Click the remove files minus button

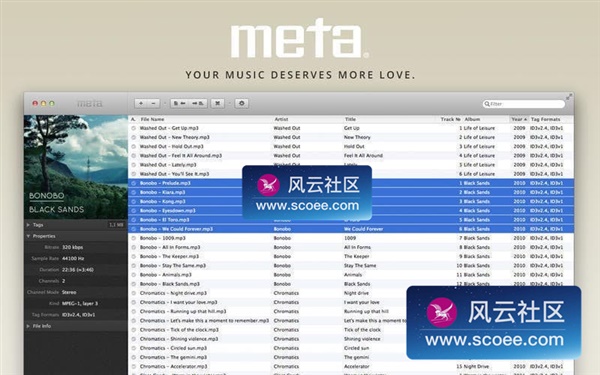pyautogui.click(x=153, y=103)
